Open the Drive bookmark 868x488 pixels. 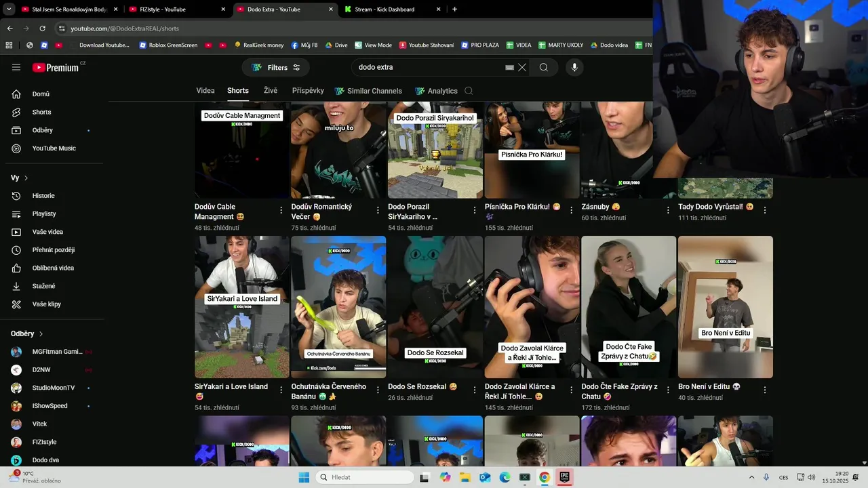[336, 45]
